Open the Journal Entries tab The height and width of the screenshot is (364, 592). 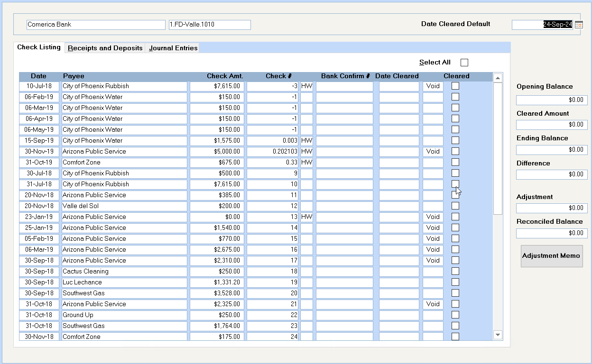(173, 48)
